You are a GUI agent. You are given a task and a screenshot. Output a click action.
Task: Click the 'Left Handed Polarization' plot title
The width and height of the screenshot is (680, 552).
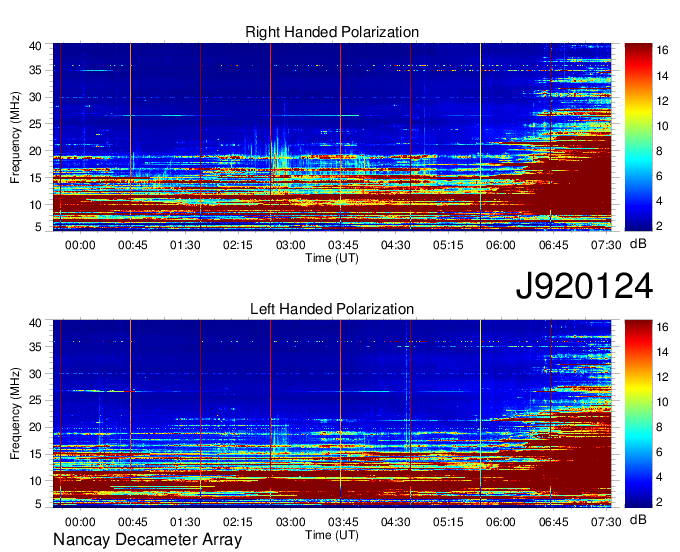[x=332, y=309]
